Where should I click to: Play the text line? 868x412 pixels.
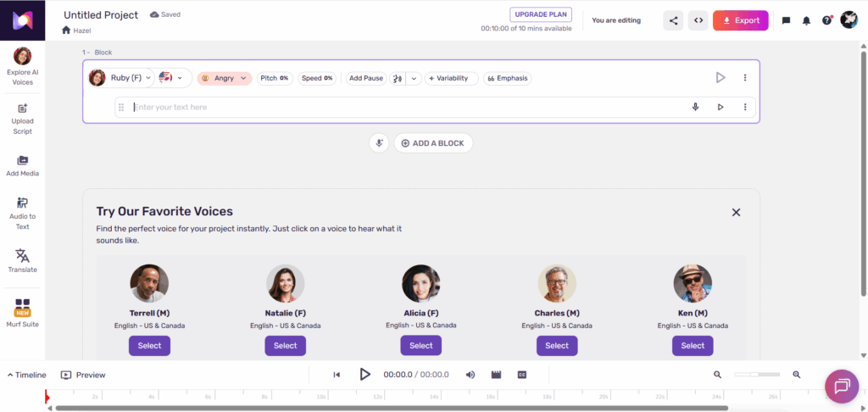(721, 107)
